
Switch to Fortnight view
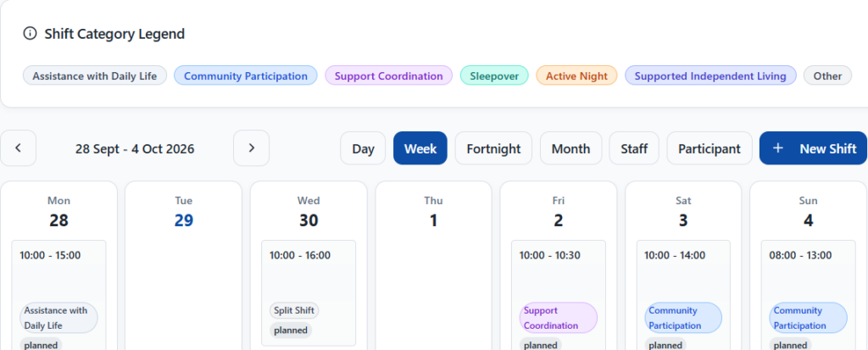(x=493, y=148)
